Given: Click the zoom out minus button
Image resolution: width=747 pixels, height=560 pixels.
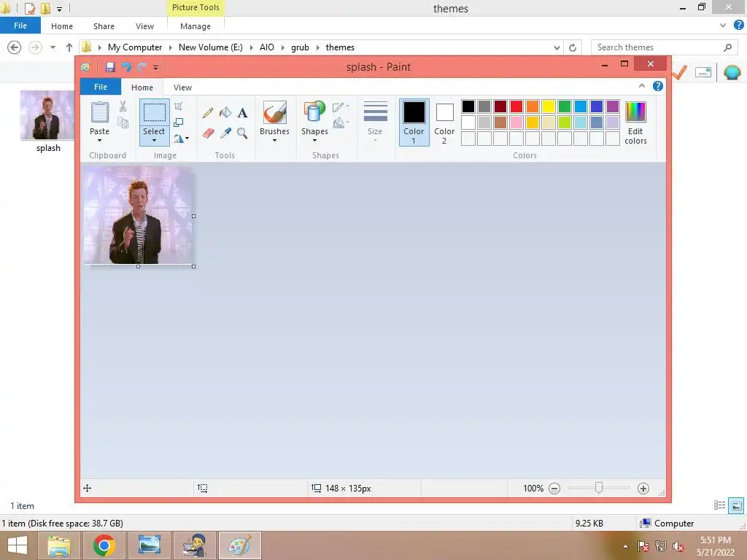Looking at the screenshot, I should (x=554, y=488).
